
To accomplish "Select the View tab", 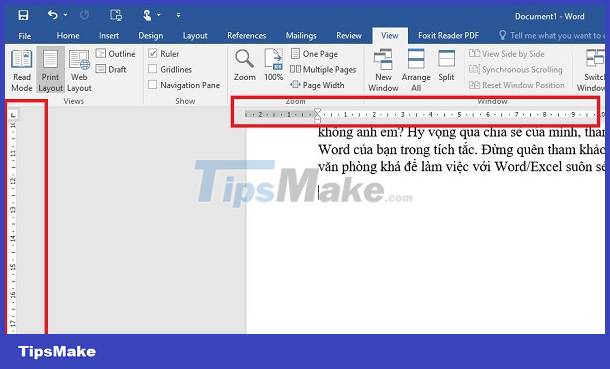I will pyautogui.click(x=389, y=36).
